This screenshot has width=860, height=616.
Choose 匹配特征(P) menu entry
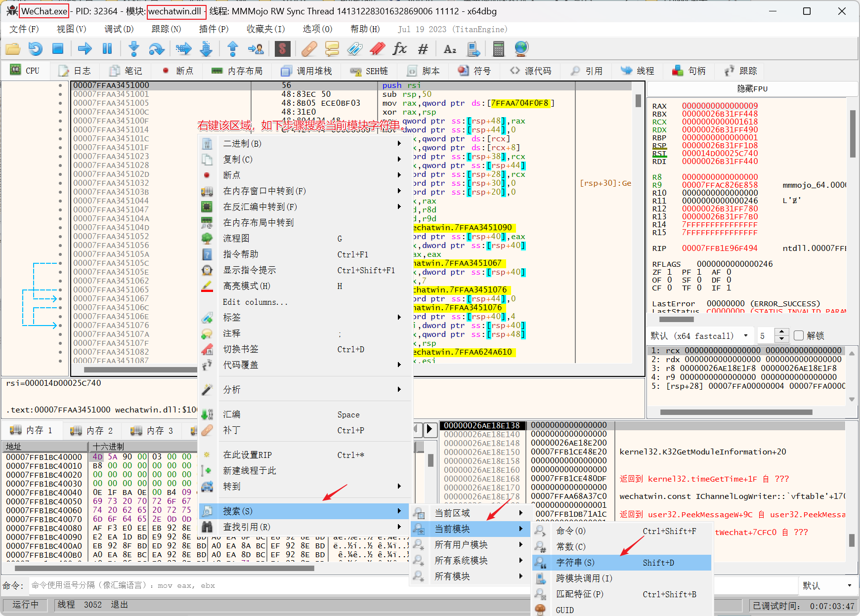[622, 594]
